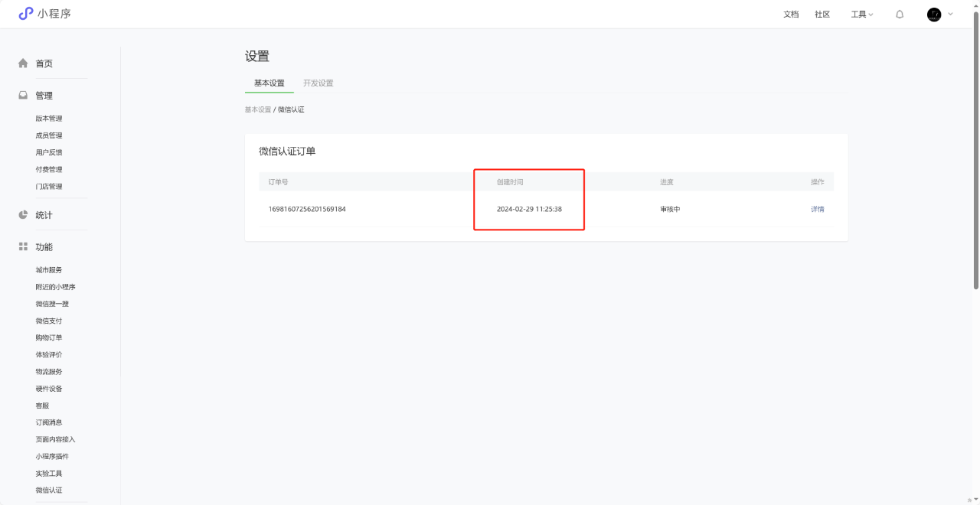Open 微信搜一搜 in sidebar
980x505 pixels.
tap(52, 304)
